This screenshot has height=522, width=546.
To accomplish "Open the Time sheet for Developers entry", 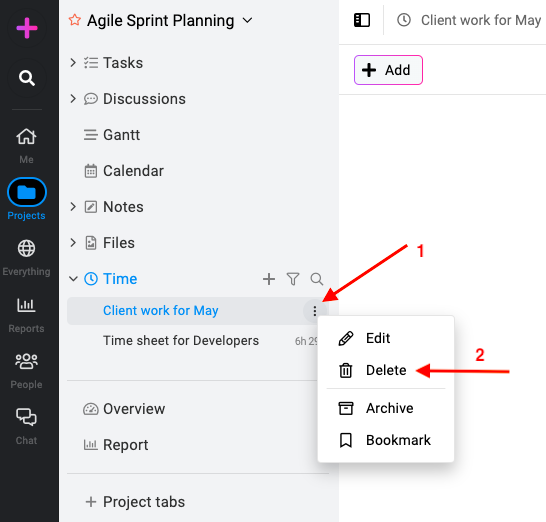I will tap(181, 341).
